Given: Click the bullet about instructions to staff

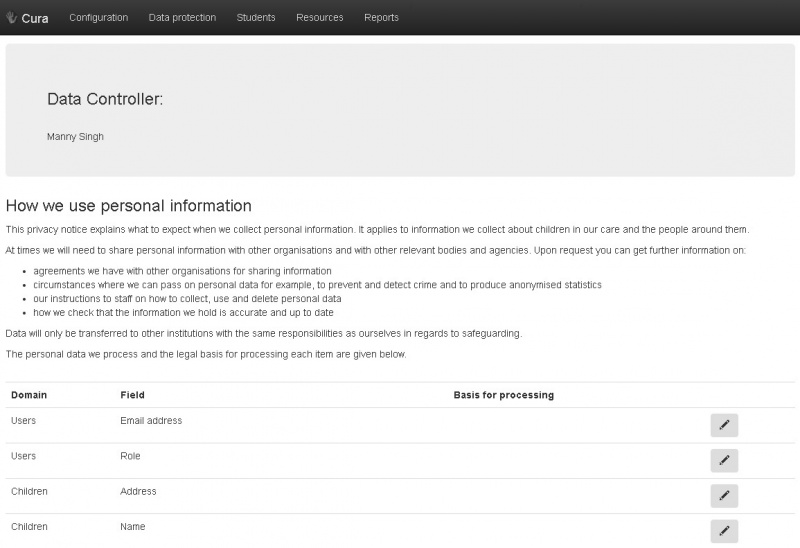Looking at the screenshot, I should click(x=187, y=298).
